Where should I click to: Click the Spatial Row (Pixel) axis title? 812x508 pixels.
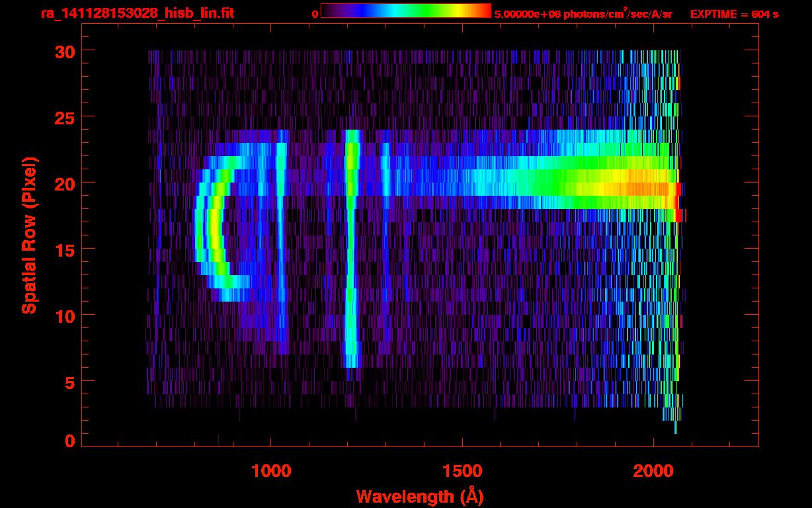(x=29, y=235)
